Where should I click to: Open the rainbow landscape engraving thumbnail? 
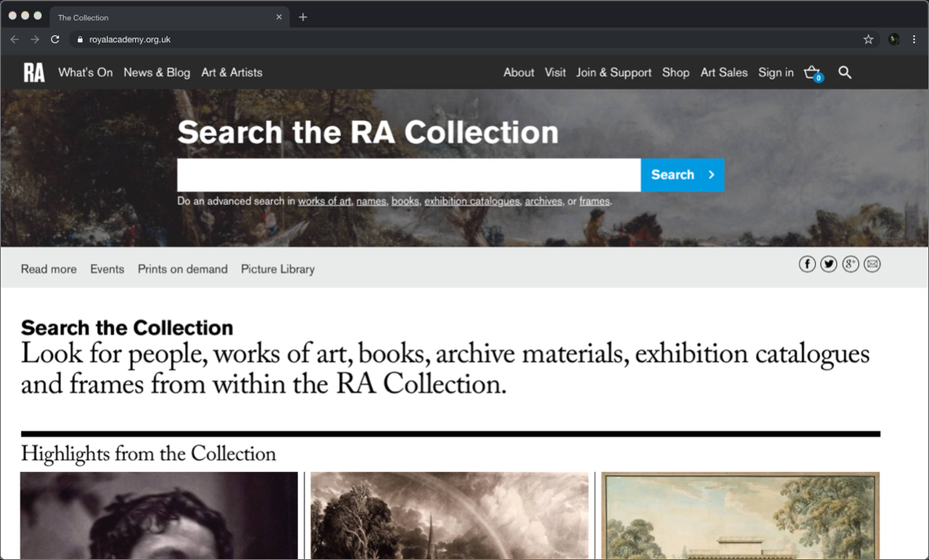pos(449,516)
